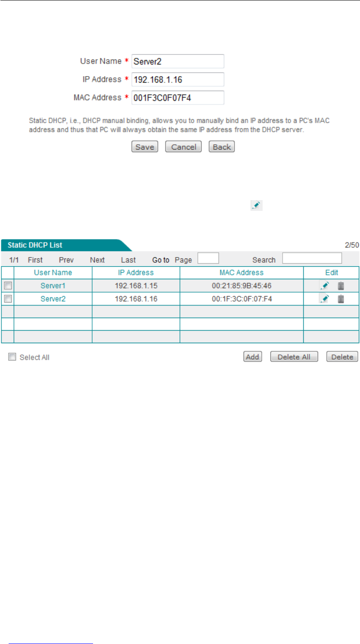Delete the Server2 entry with trash icon

[341, 299]
